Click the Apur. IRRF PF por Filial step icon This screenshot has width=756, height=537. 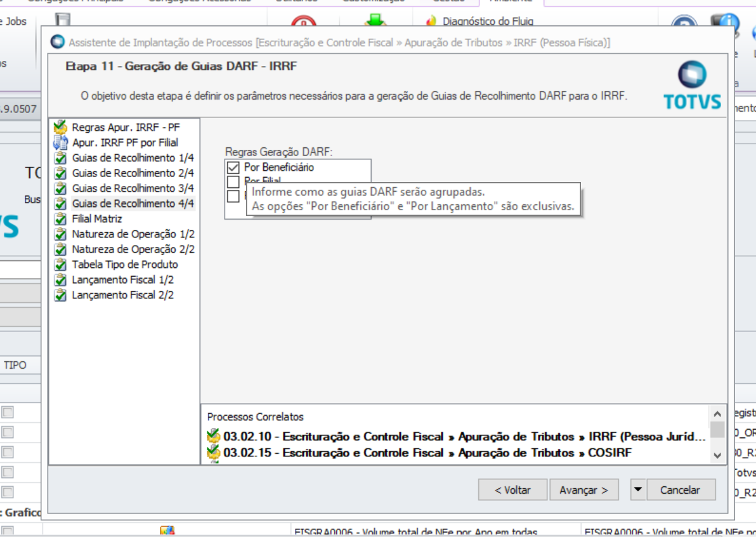tap(60, 143)
